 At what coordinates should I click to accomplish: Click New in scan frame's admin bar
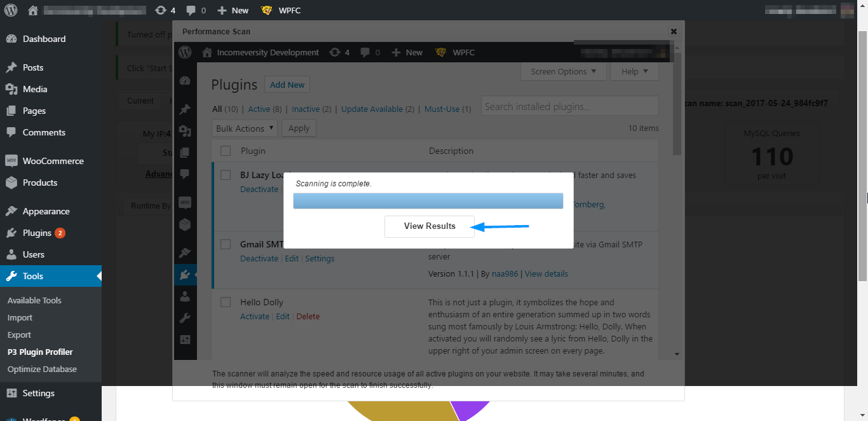coord(407,52)
